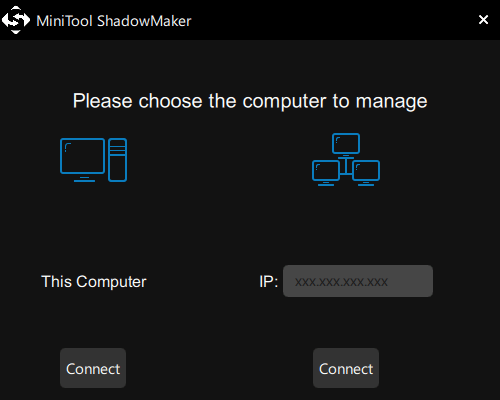Click the top monitor in the network icon
This screenshot has width=500, height=400.
tap(346, 143)
